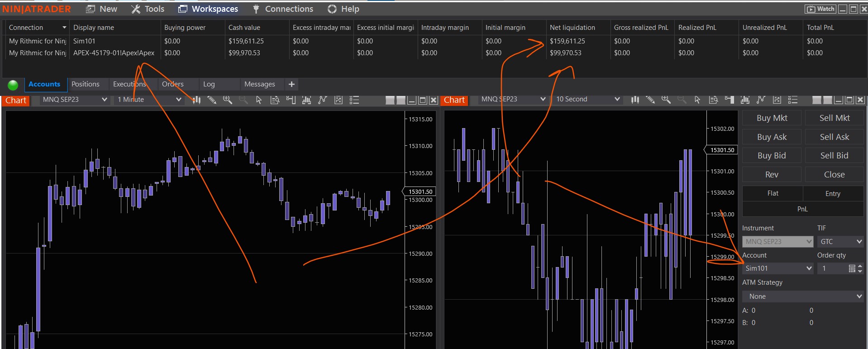Expand the TIF dropdown showing GTC
This screenshot has height=349, width=868.
click(840, 242)
